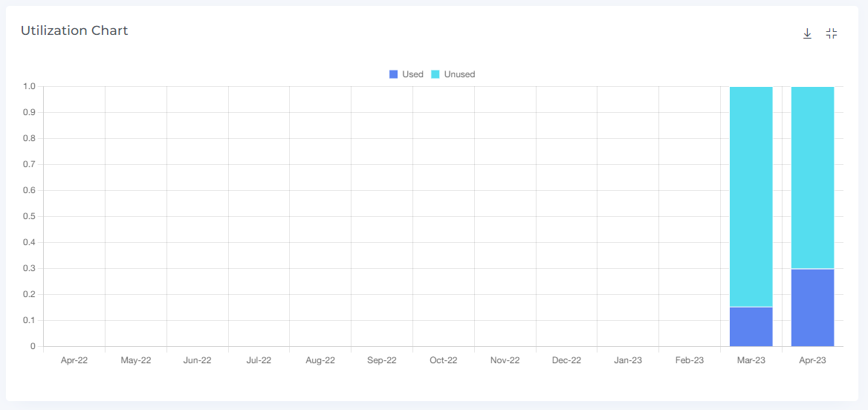
Task: Select the Unused segment of Mar-23 bar
Action: pos(751,197)
